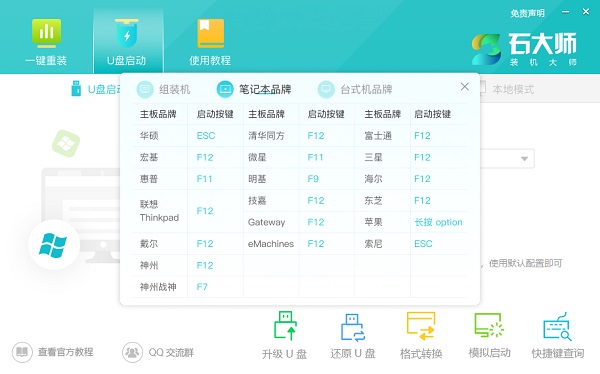Click the 富士通 brand cell
The image size is (600, 374).
[x=378, y=136]
